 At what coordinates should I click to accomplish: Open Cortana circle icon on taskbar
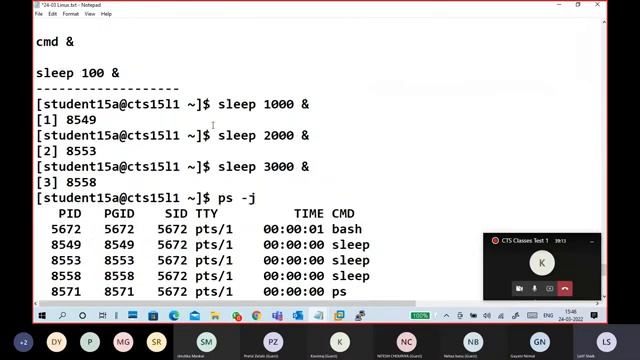pyautogui.click(x=82, y=316)
